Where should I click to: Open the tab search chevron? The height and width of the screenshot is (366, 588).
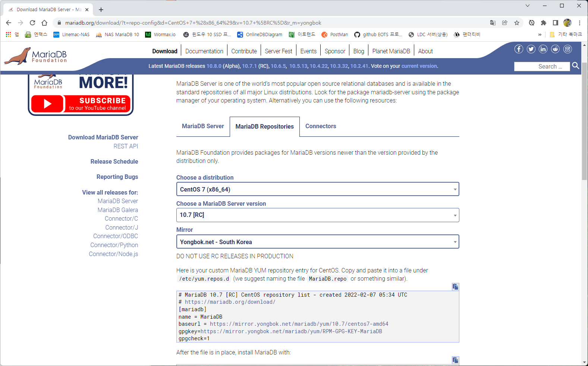[x=527, y=6]
